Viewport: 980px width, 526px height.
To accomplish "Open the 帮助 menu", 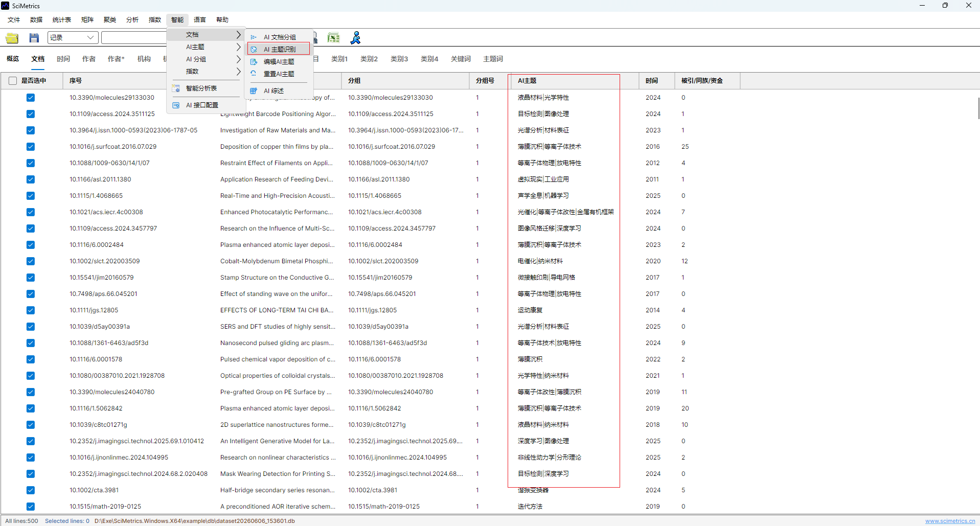I will (x=222, y=20).
